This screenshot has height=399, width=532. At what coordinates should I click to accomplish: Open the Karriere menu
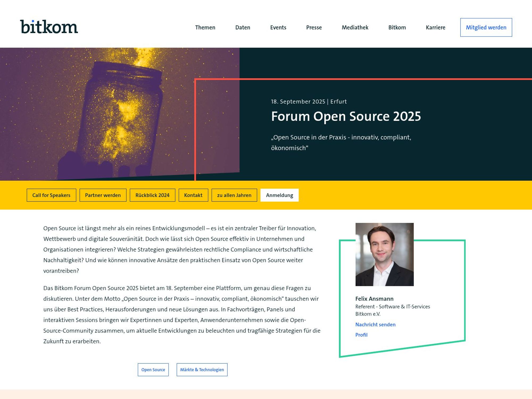(x=435, y=27)
